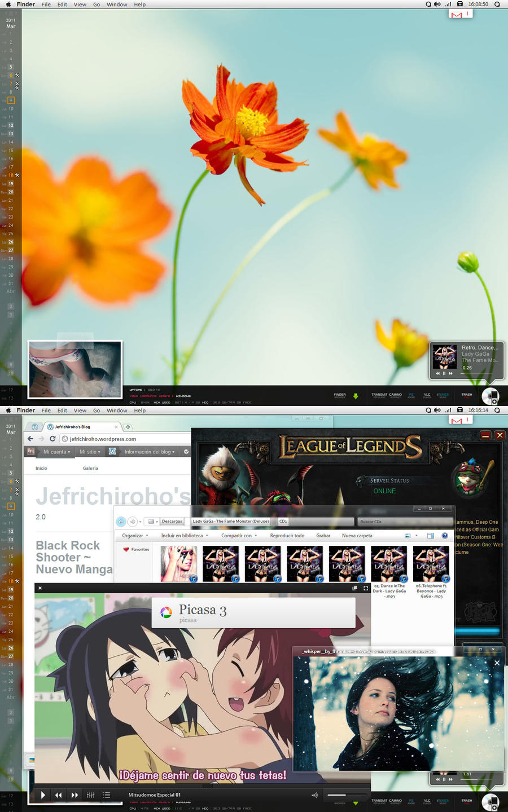
Task: Select the Descargas breadcrumb in Explorer
Action: [172, 522]
